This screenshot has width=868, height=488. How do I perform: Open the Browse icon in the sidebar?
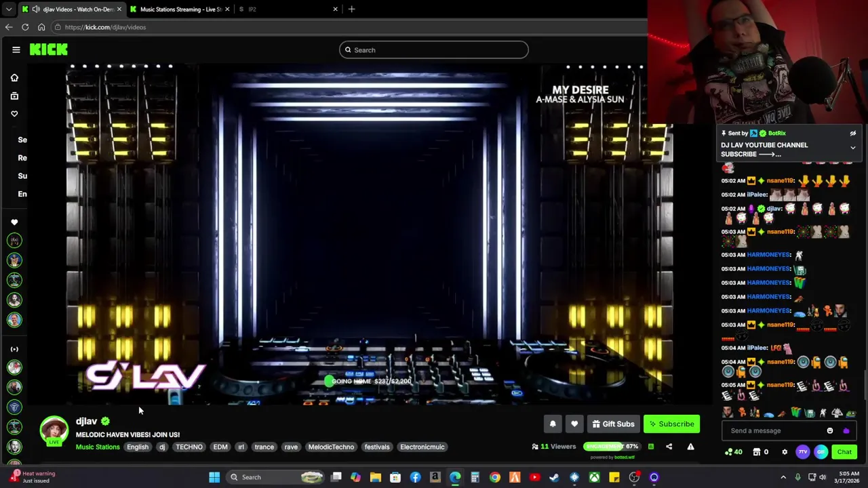coord(14,96)
